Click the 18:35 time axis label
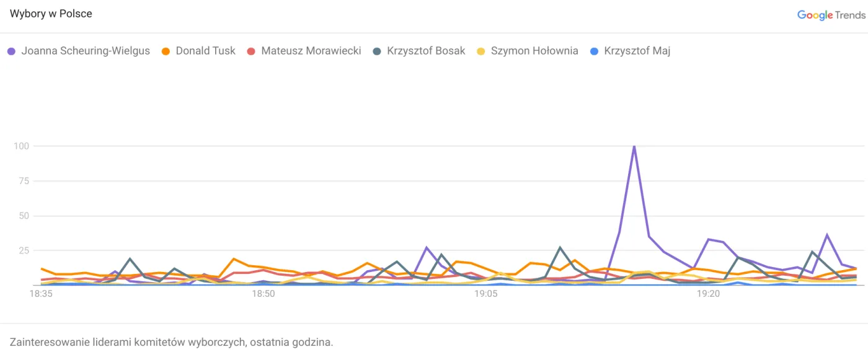The image size is (868, 360). coord(41,294)
